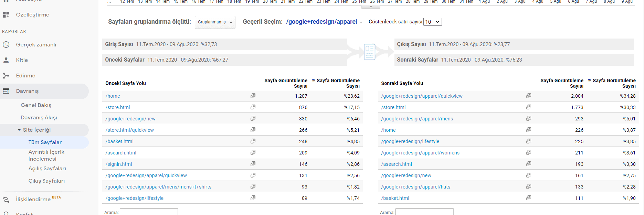Click the Özelleştirme dashboard icon
The width and height of the screenshot is (644, 215).
tap(6, 15)
